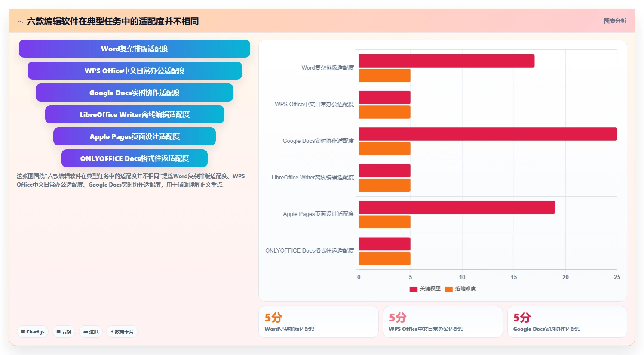The width and height of the screenshot is (644, 355).
Task: Toggle the 关键权重 legend swatch
Action: point(414,289)
